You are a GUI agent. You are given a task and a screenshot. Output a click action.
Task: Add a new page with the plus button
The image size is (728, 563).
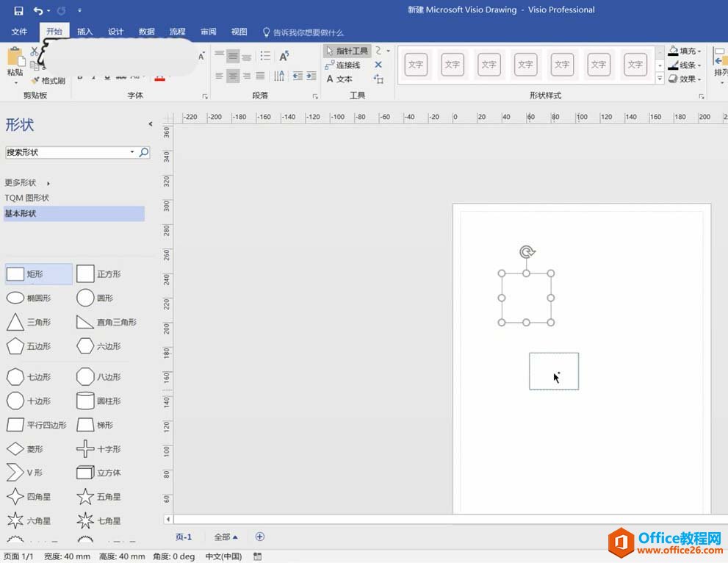click(x=259, y=537)
